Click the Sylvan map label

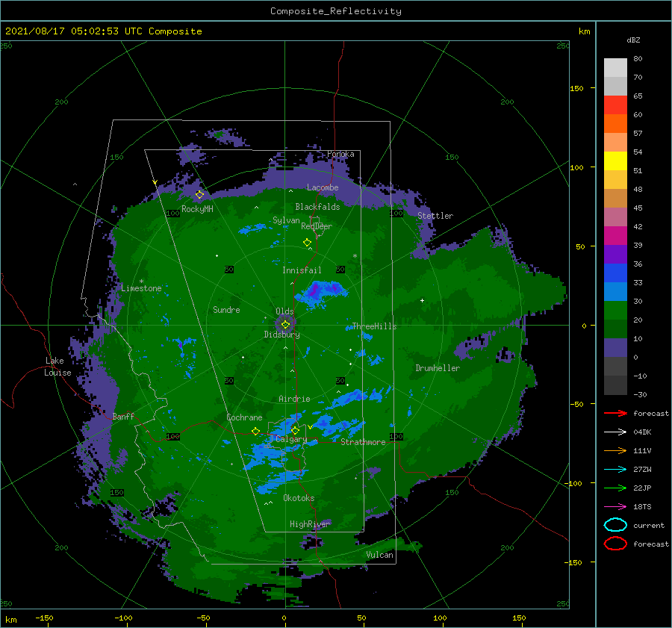tap(286, 220)
